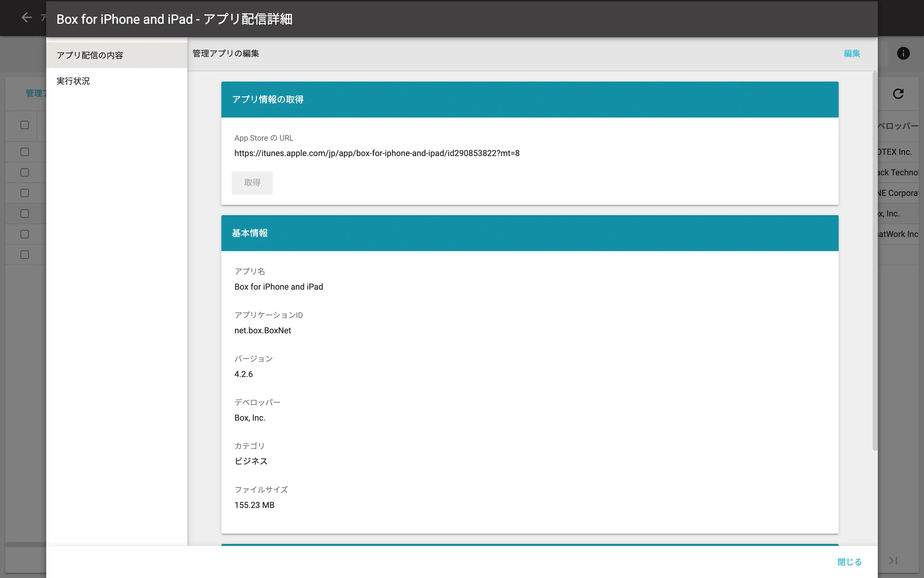Image resolution: width=924 pixels, height=578 pixels.
Task: Click the dialog vertical scrollbar
Action: click(x=875, y=261)
